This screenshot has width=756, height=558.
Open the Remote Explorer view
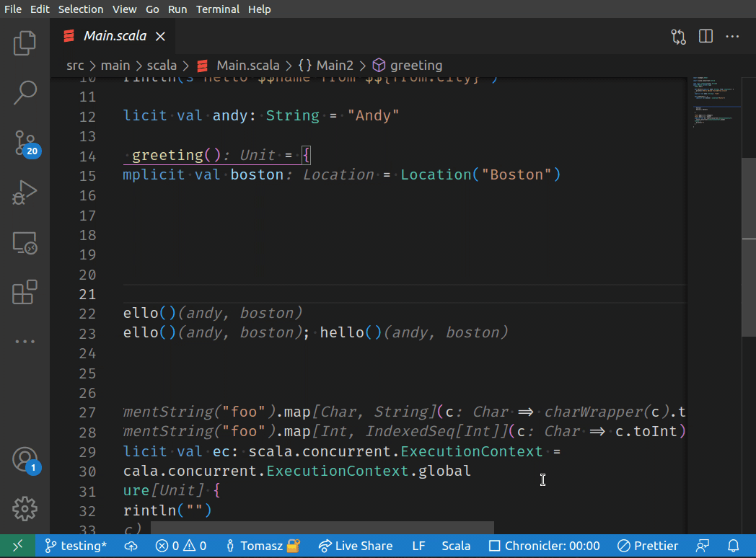click(25, 242)
